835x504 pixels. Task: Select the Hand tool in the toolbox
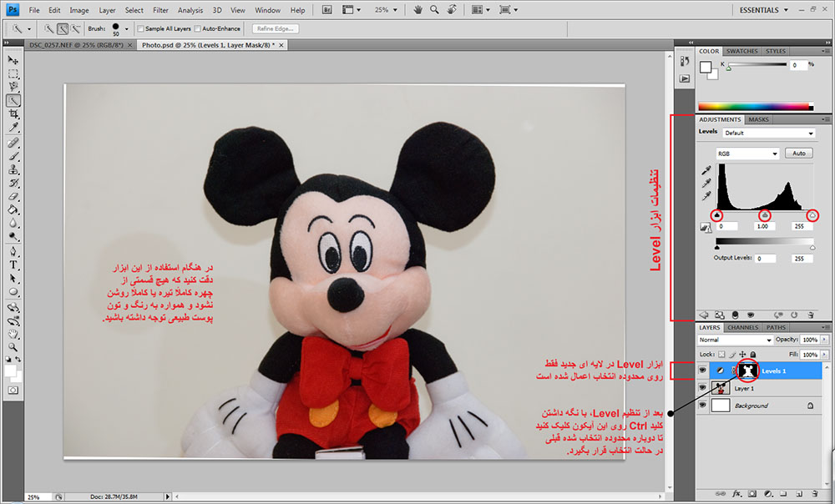[13, 335]
